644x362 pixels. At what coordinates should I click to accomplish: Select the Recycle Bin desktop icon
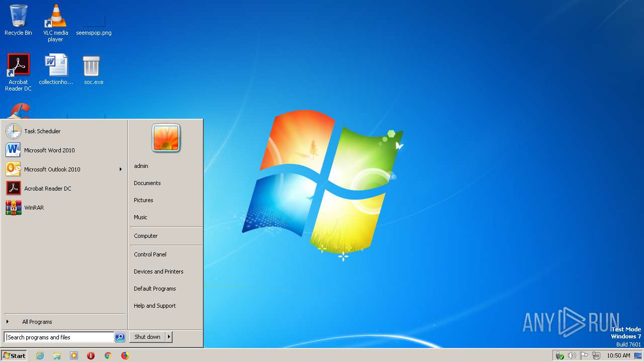point(18,20)
